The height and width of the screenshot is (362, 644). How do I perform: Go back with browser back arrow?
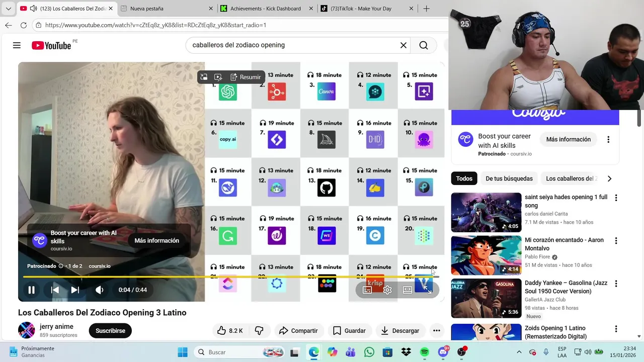point(9,25)
